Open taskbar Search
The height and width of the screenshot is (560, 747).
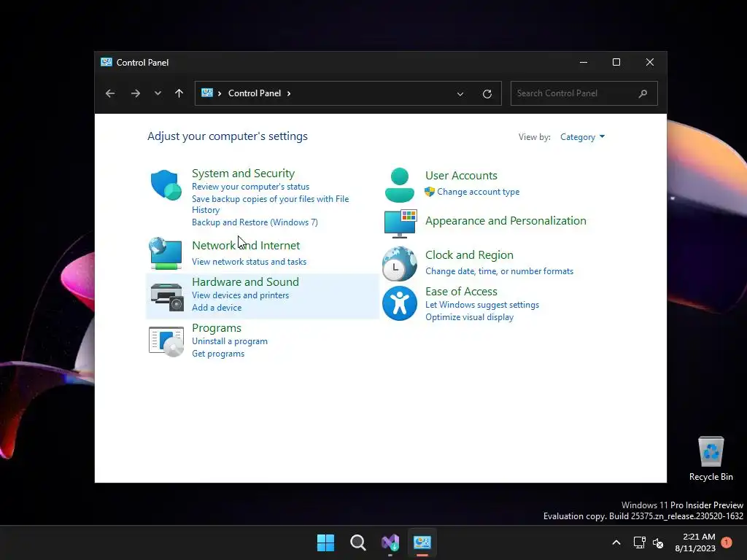point(357,542)
